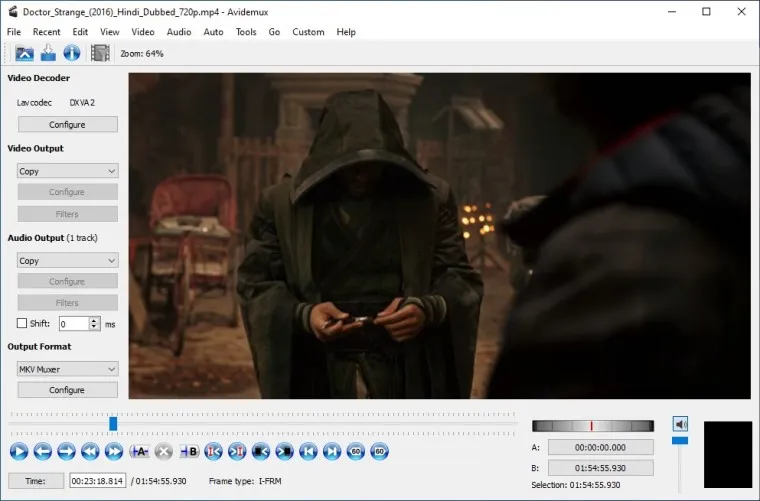
Task: Click the Save Video toolbar icon
Action: 48,53
